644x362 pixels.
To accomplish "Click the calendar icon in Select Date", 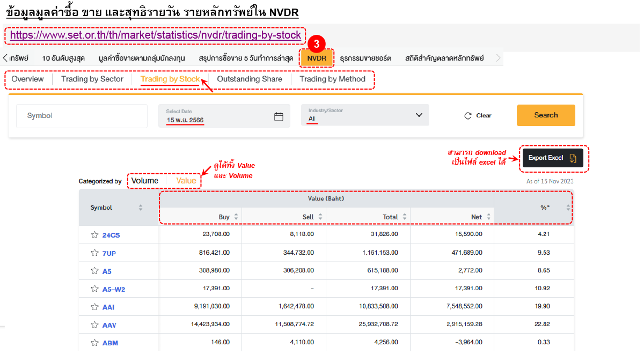I will [279, 116].
